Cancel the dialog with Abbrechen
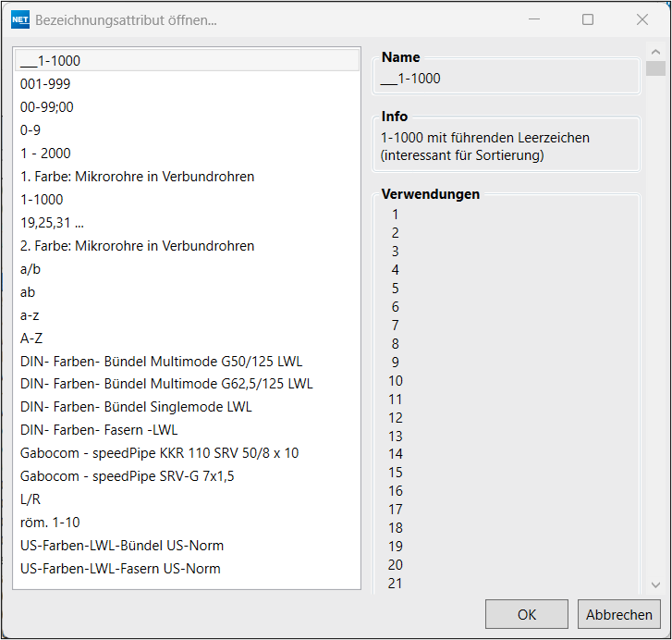The image size is (672, 640). (619, 614)
